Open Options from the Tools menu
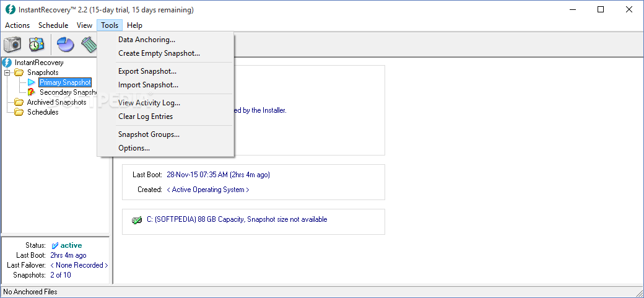 [165, 148]
